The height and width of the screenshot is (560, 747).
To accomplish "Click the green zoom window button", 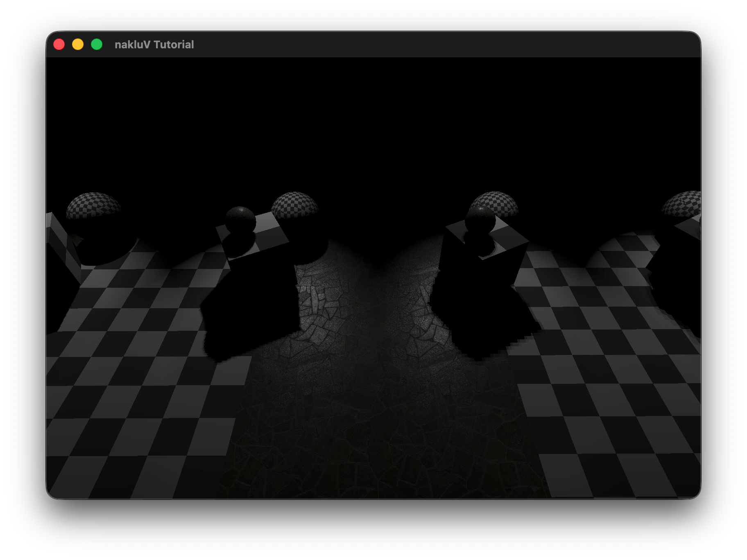I will [x=97, y=44].
